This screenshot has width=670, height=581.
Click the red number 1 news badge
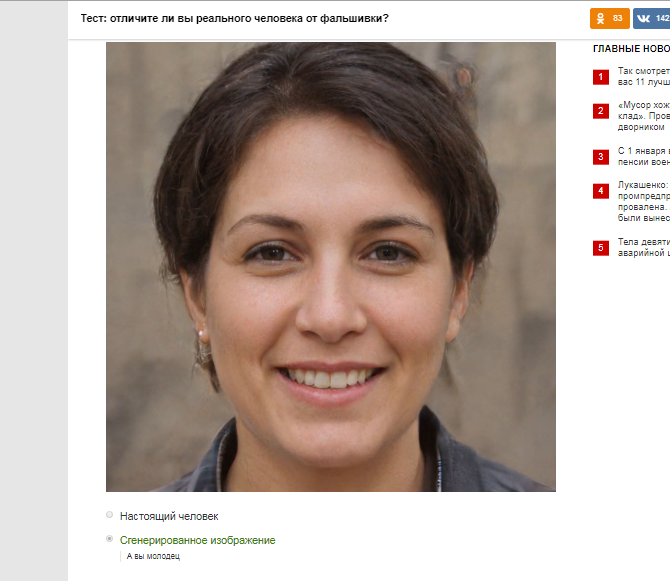coord(600,77)
